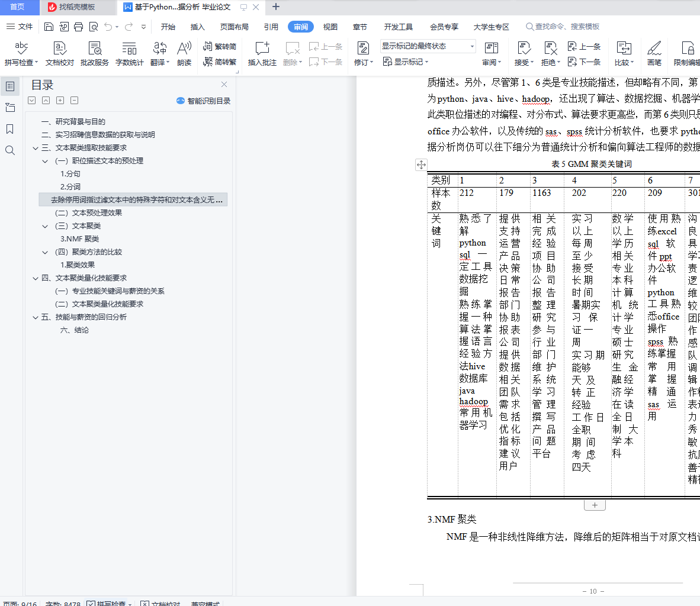700x606 pixels.
Task: Click the 比较 compare documents icon
Action: [624, 48]
